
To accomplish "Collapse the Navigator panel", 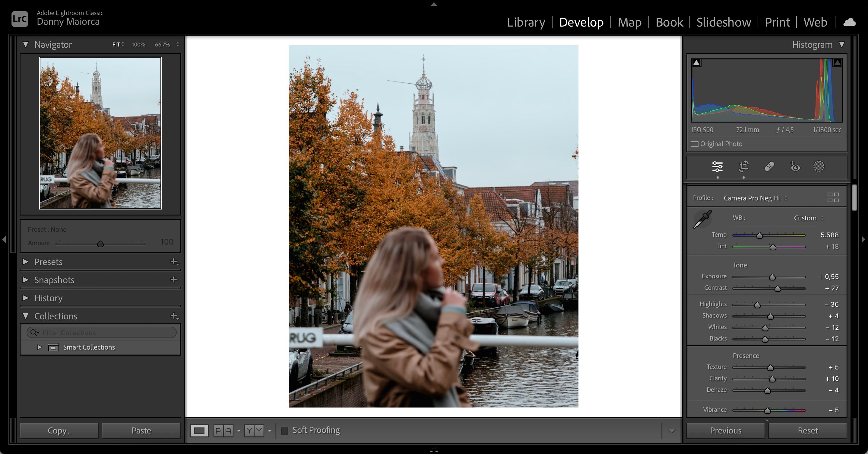I will 26,44.
